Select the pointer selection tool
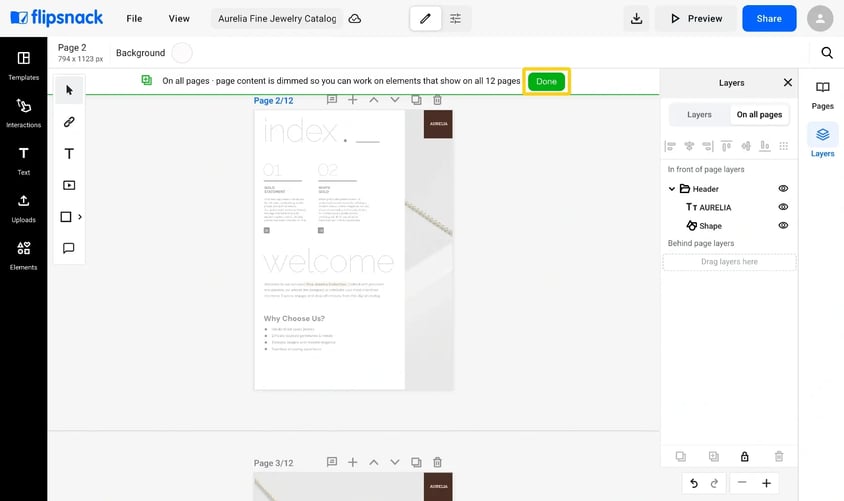The image size is (844, 501). pos(69,90)
